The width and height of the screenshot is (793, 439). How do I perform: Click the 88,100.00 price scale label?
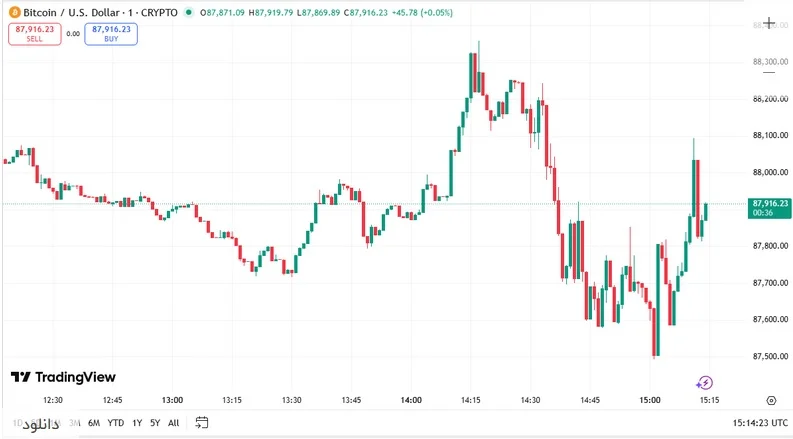(x=770, y=136)
